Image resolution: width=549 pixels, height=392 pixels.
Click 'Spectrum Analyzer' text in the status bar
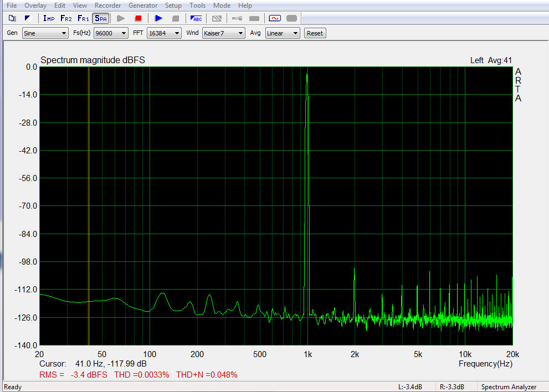coord(509,387)
